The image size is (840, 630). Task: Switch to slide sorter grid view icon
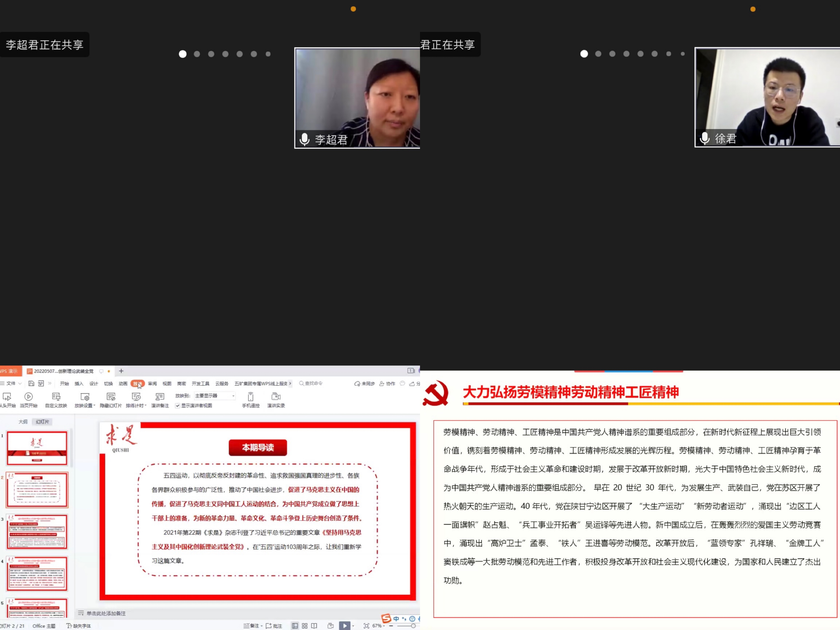[x=305, y=626]
